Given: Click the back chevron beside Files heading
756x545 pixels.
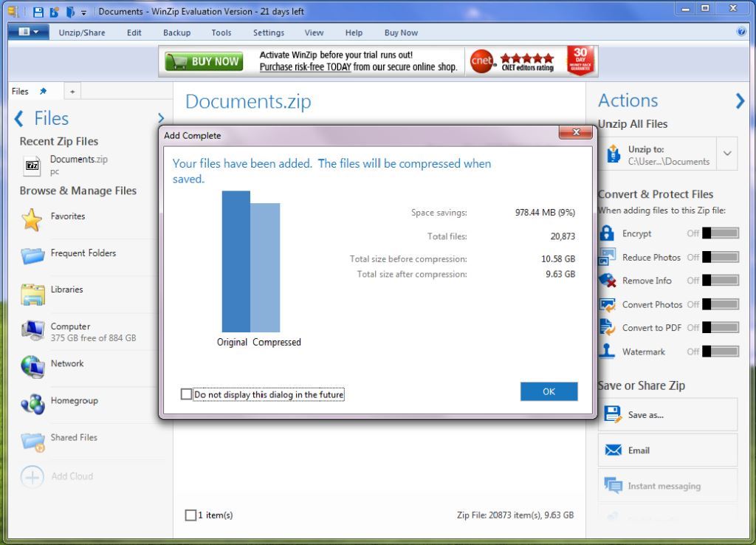Looking at the screenshot, I should click(x=18, y=119).
